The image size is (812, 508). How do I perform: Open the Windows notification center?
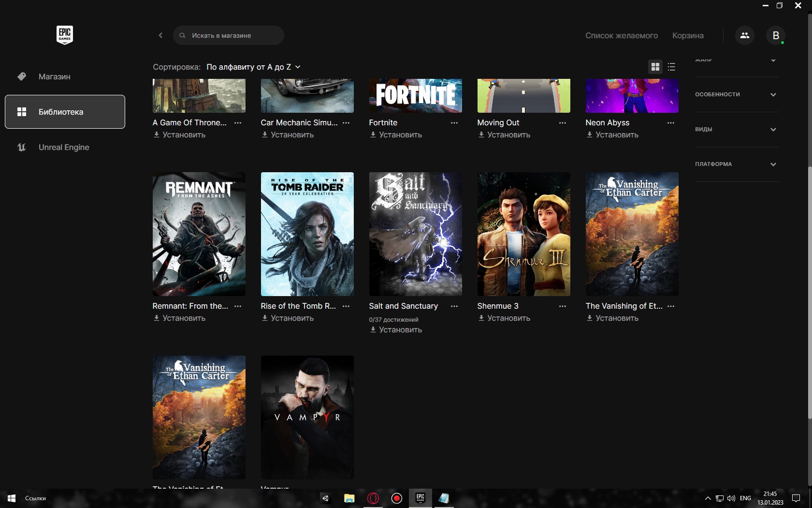click(796, 498)
